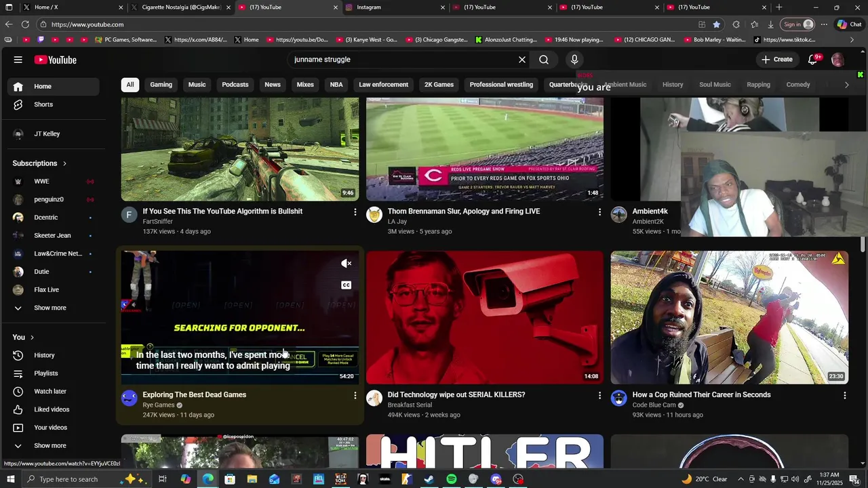
Task: Select the Law enforcement chip
Action: [383, 85]
